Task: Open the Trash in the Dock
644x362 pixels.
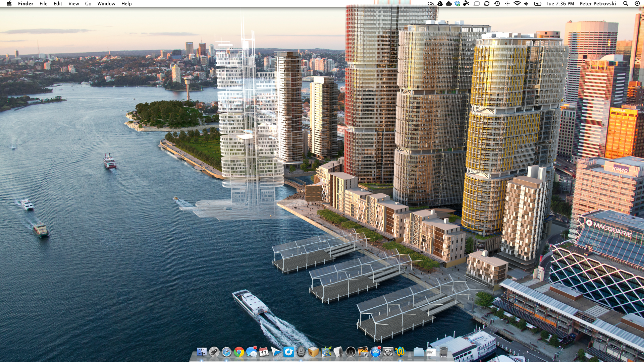Action: coord(443,352)
